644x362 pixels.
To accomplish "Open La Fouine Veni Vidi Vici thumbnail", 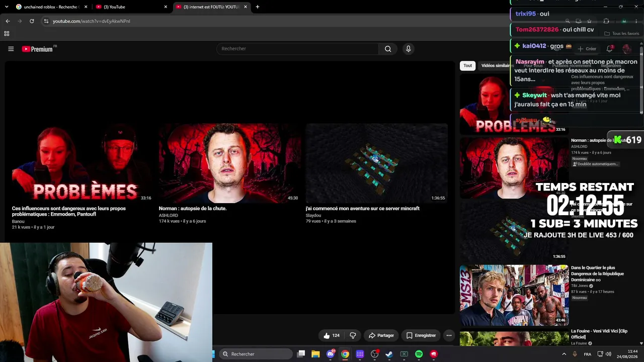I will point(514,338).
